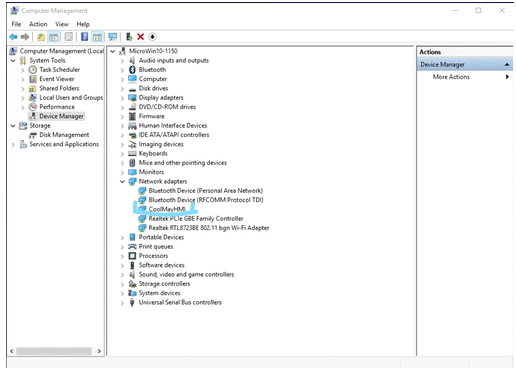Click the Scan for hardware changes monitor icon

[113, 37]
